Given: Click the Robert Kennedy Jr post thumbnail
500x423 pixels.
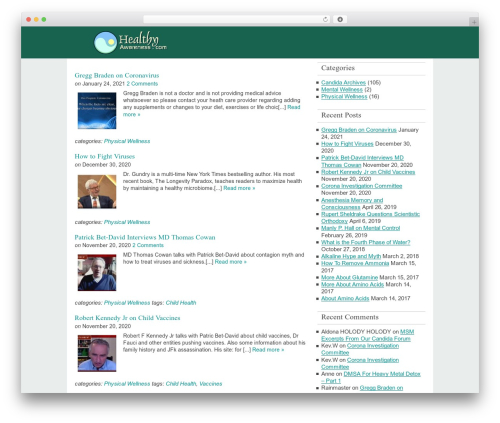Looking at the screenshot, I should (97, 353).
